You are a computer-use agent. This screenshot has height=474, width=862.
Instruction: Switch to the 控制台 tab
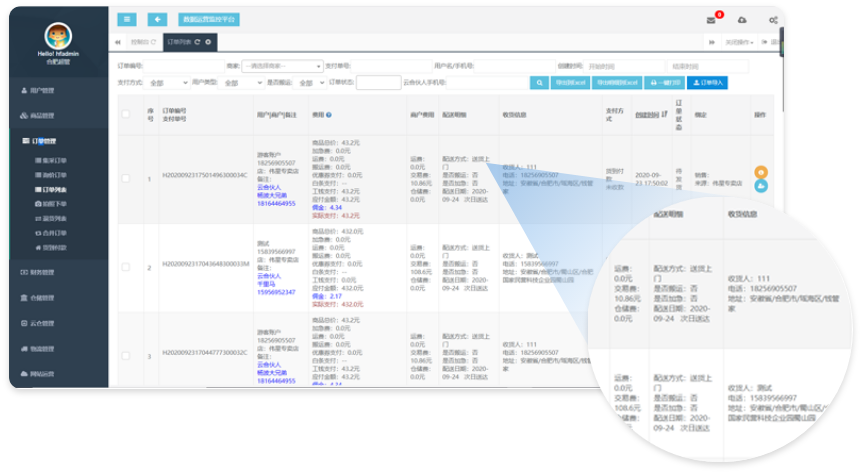click(x=142, y=42)
